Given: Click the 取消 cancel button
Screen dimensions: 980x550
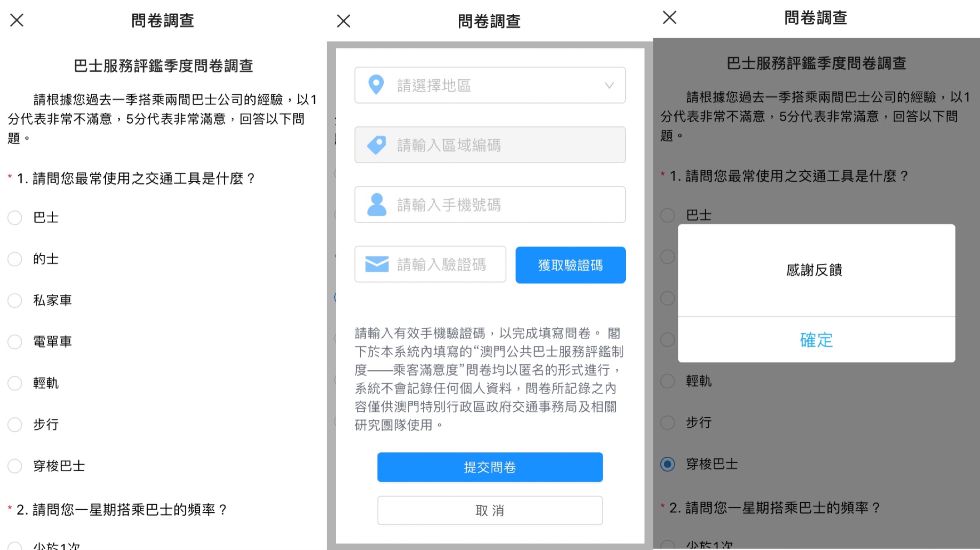Looking at the screenshot, I should (x=490, y=510).
